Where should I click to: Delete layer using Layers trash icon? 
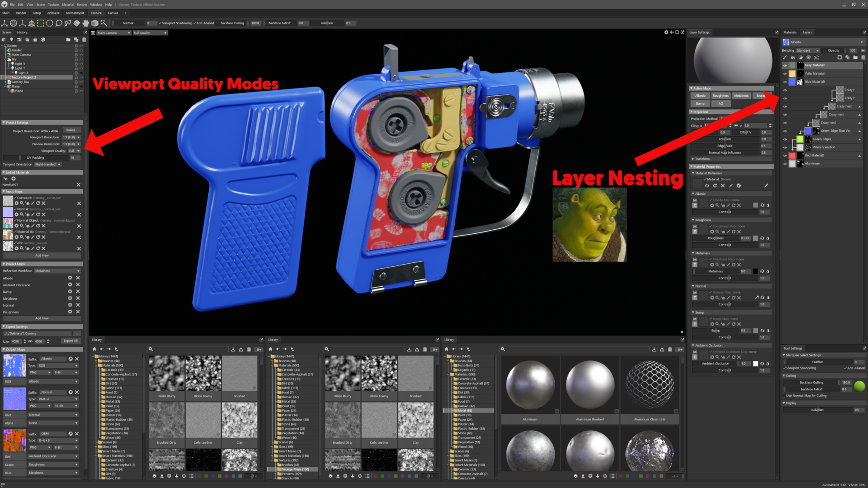point(863,57)
